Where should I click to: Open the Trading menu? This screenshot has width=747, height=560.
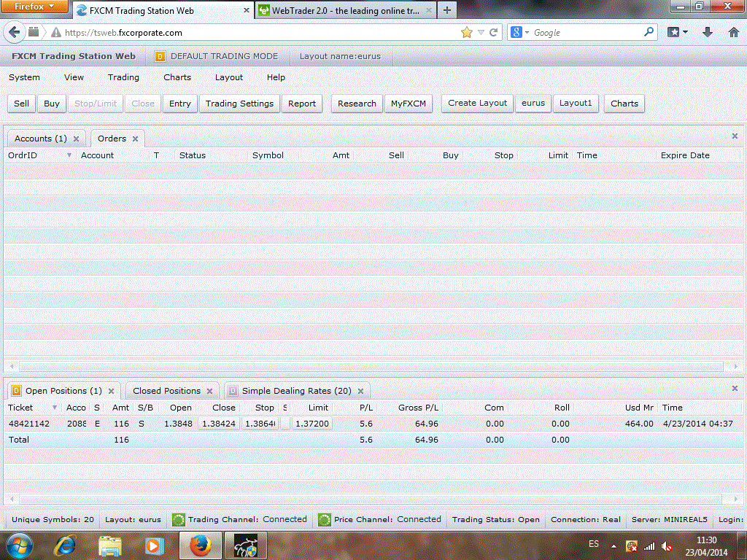pyautogui.click(x=123, y=77)
